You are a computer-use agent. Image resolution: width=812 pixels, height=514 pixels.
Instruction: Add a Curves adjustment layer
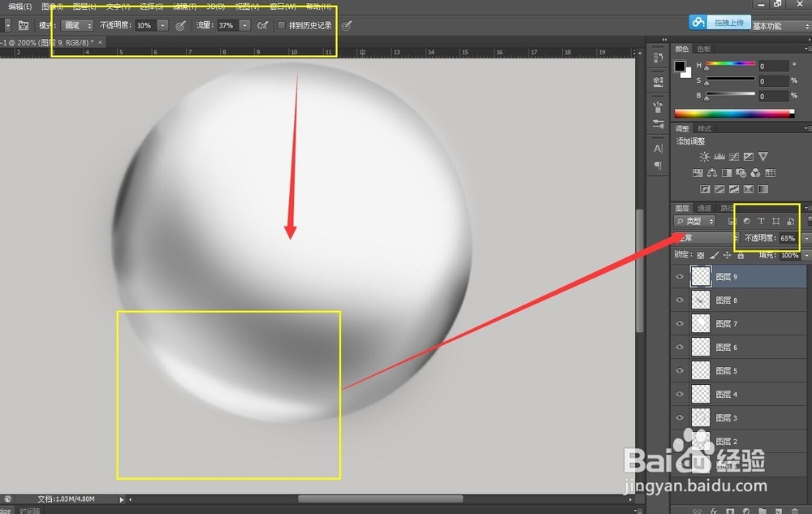(x=734, y=157)
